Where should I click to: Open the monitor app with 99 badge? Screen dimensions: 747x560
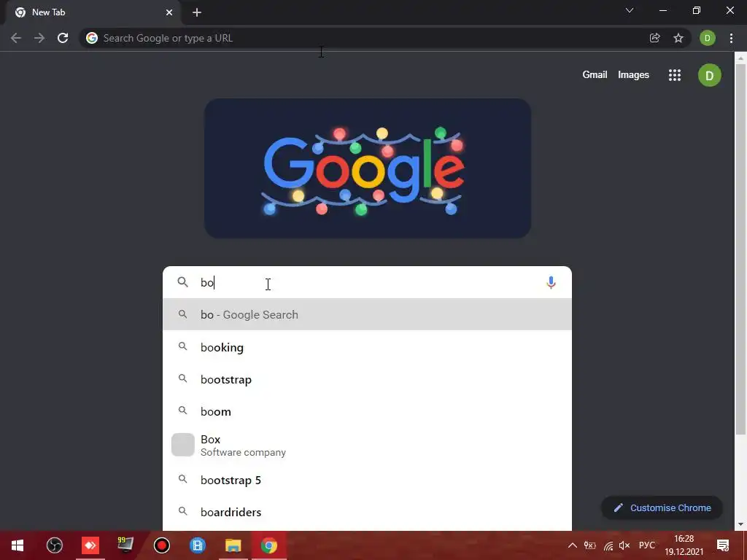coord(125,545)
